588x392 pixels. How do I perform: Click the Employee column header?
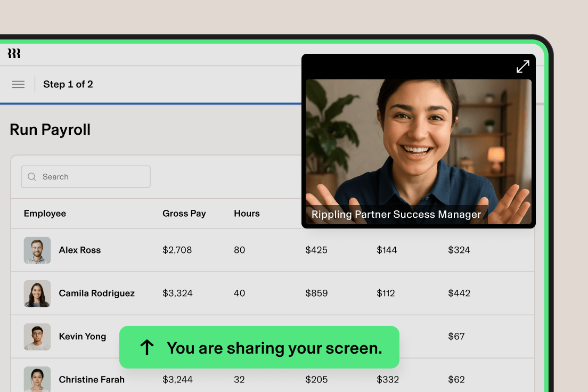pos(45,214)
